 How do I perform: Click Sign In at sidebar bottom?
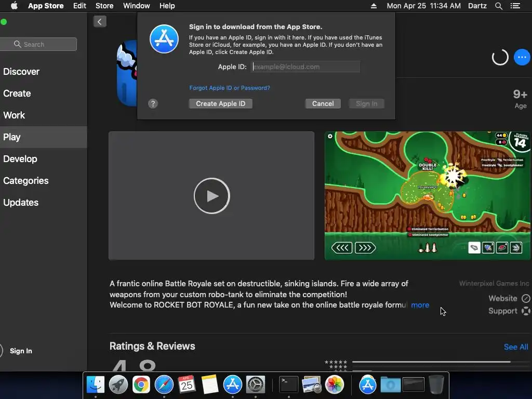(21, 351)
